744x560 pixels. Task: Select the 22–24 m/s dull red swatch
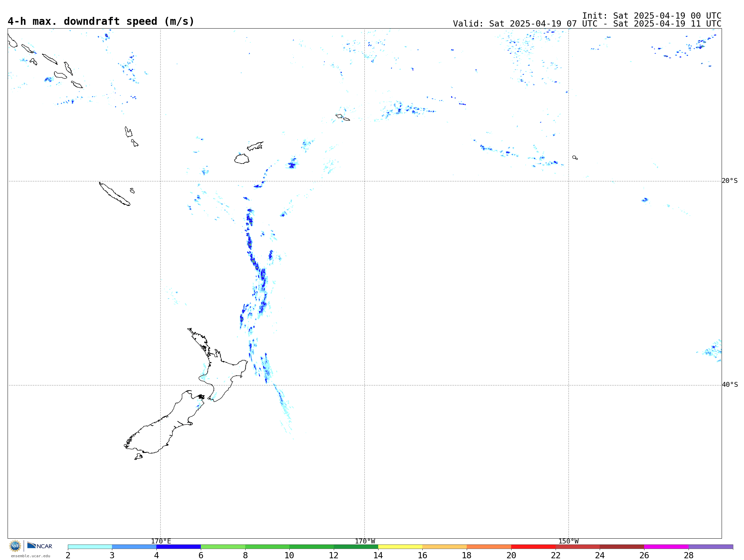tap(578, 547)
